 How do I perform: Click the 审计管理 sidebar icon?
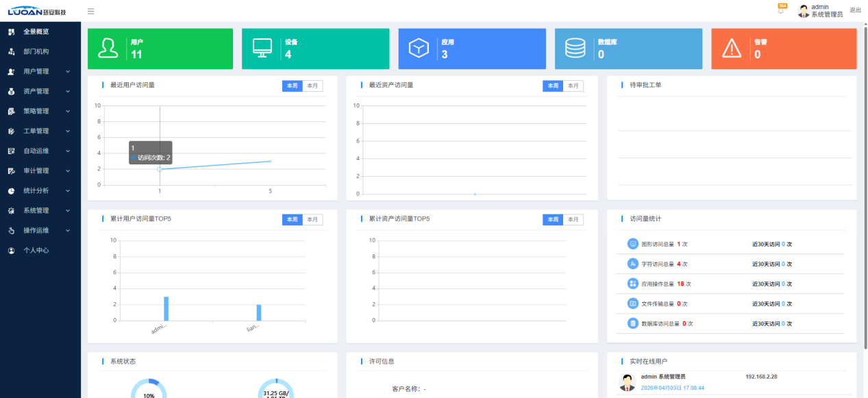pyautogui.click(x=11, y=171)
